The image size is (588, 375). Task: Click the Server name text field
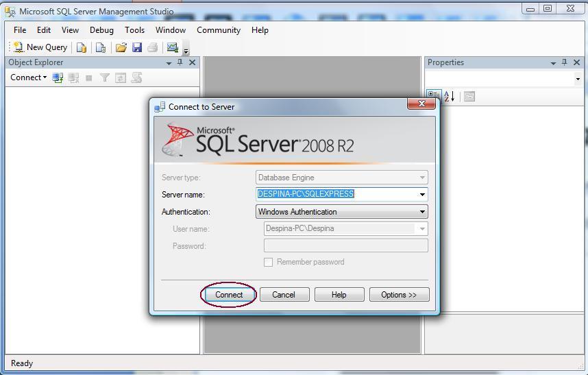(x=336, y=194)
